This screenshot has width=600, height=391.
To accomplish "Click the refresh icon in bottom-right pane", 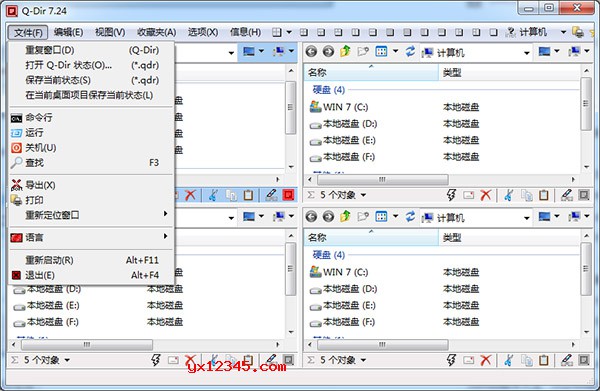I will pyautogui.click(x=410, y=217).
